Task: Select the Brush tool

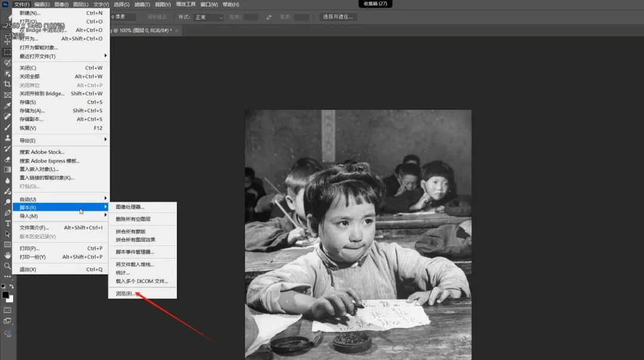Action: [x=7, y=127]
